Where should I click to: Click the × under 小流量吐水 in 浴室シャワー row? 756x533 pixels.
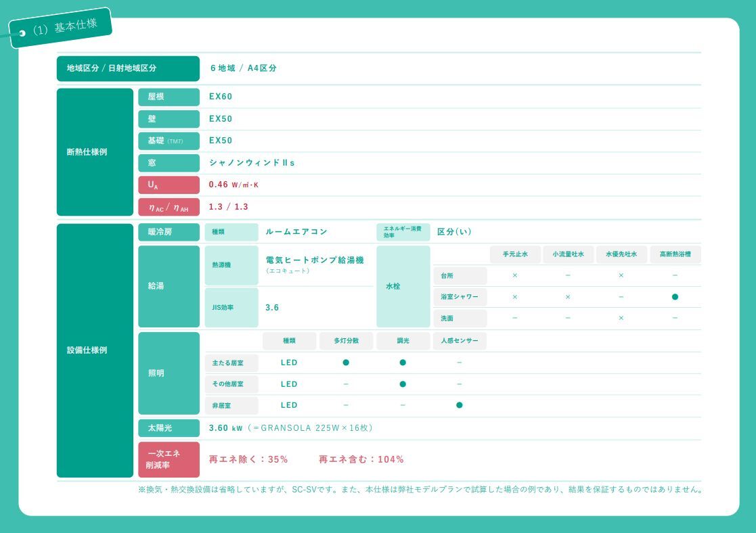(568, 297)
